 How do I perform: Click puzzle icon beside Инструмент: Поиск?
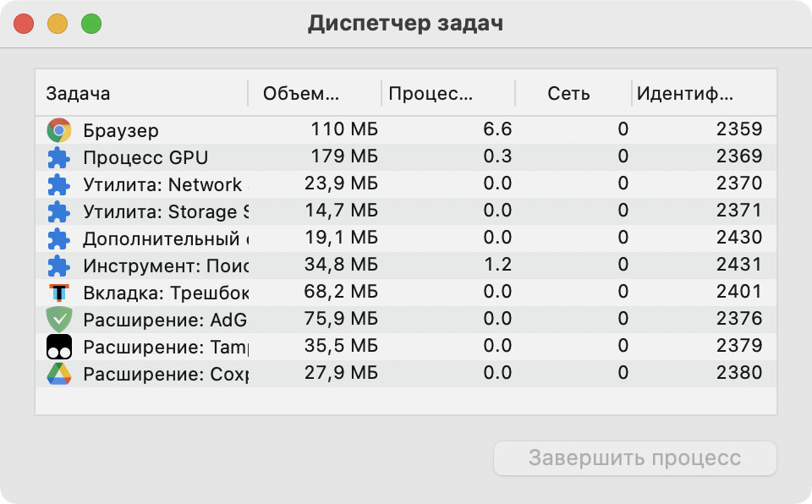[59, 266]
